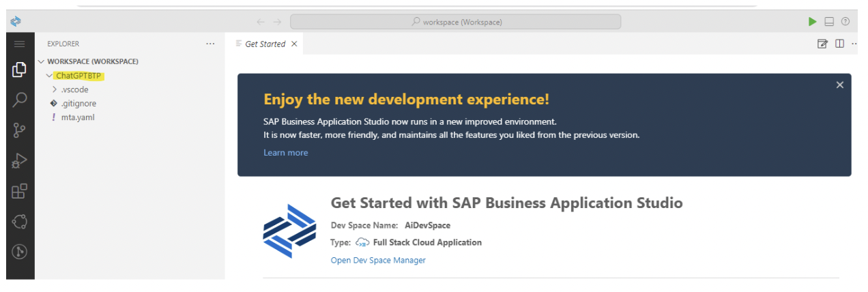Open editor more actions ellipsis
Image resolution: width=868 pixels, height=292 pixels.
coord(854,44)
